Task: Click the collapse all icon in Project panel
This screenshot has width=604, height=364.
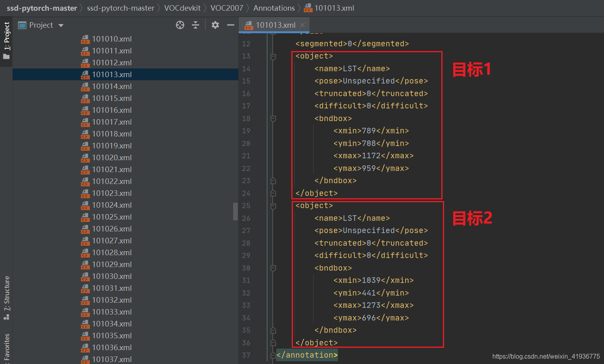Action: pos(196,25)
